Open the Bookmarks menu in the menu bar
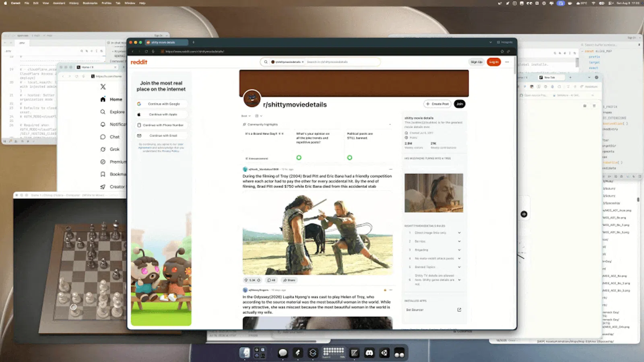 point(90,3)
